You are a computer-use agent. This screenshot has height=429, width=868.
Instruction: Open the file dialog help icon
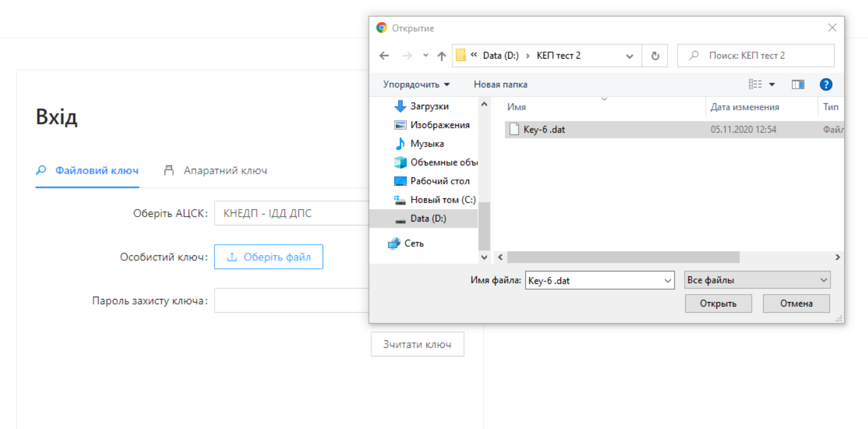point(826,84)
